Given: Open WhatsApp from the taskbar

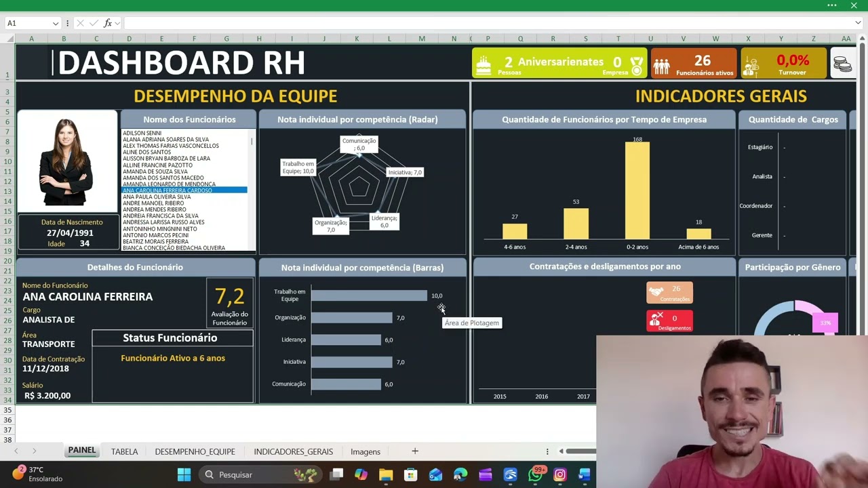Looking at the screenshot, I should click(x=535, y=474).
